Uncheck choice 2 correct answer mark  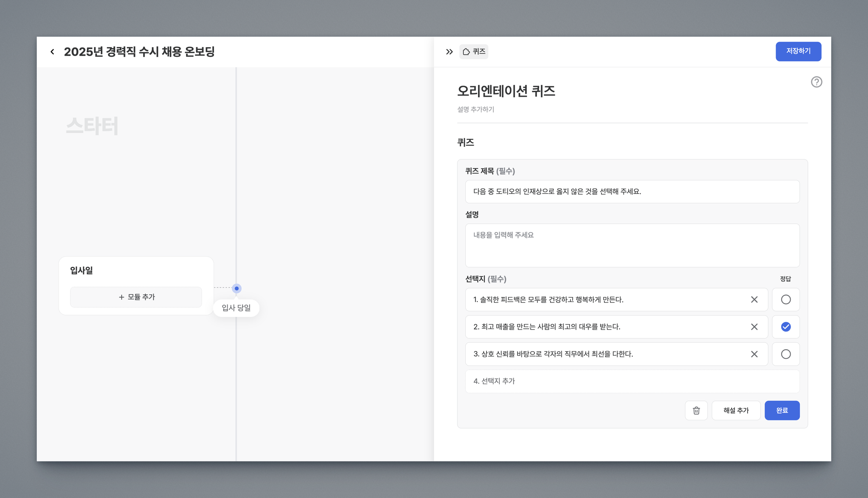pyautogui.click(x=785, y=327)
